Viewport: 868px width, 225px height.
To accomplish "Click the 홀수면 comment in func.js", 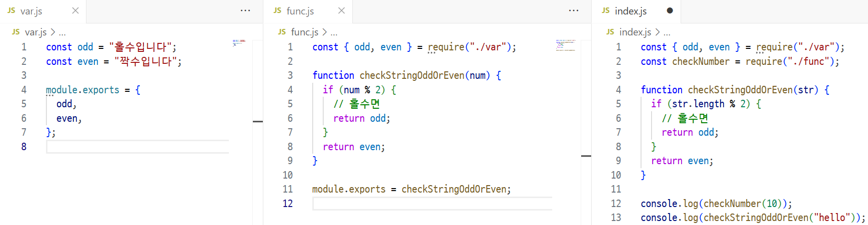I will coord(357,104).
